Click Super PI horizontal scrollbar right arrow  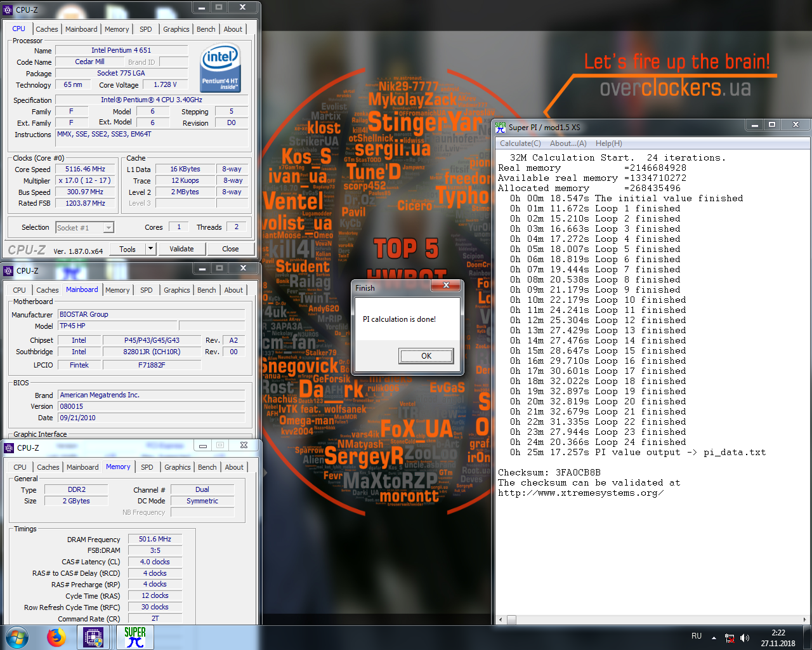(805, 620)
